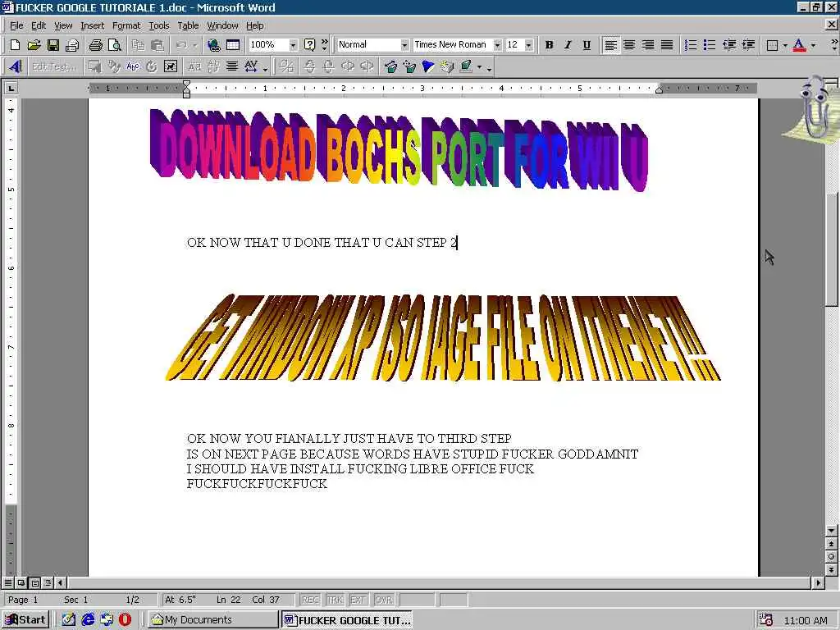Set paragraph alignment to Justify
840x630 pixels.
tap(667, 45)
